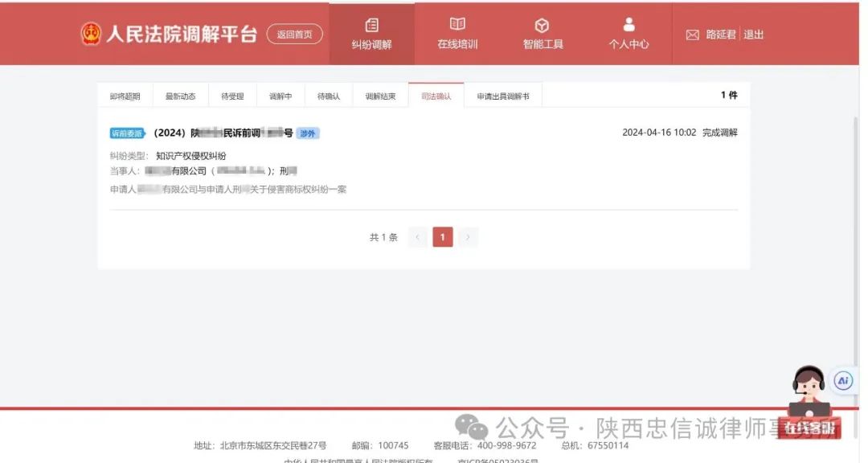
Task: Click the 诉前委派 tag
Action: 127,133
